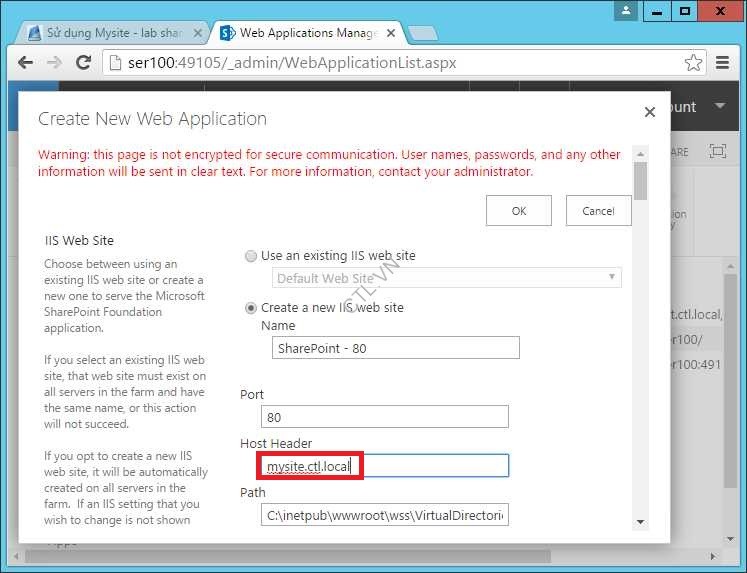Click the Chrome user profile icon
Screen dimensions: 747x573
click(626, 10)
